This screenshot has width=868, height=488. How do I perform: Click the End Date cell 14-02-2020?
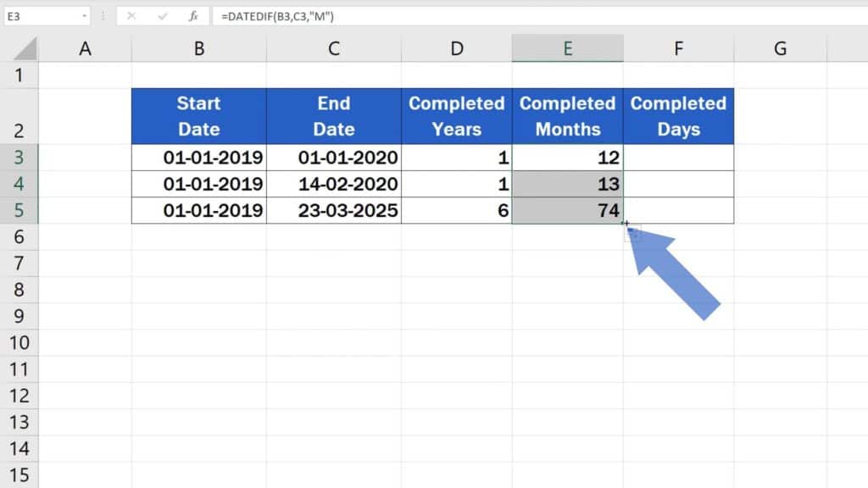pos(334,184)
